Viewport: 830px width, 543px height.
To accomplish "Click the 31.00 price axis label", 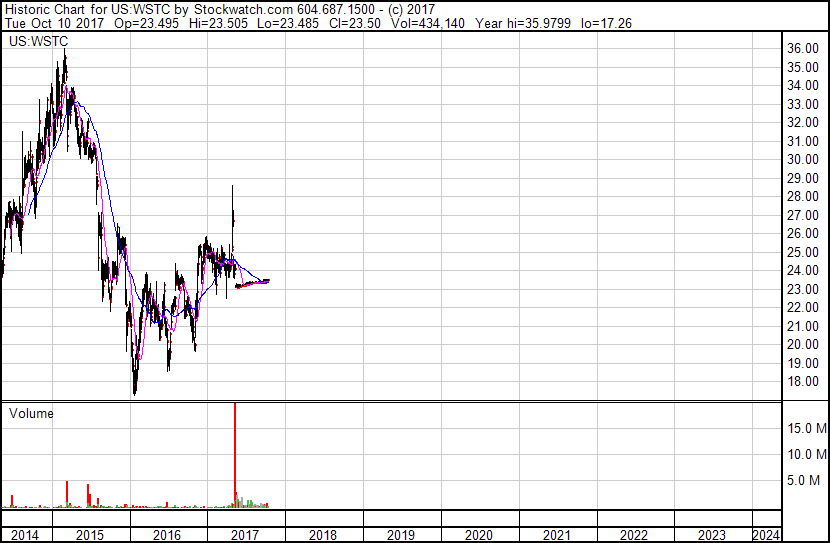I will [x=803, y=141].
